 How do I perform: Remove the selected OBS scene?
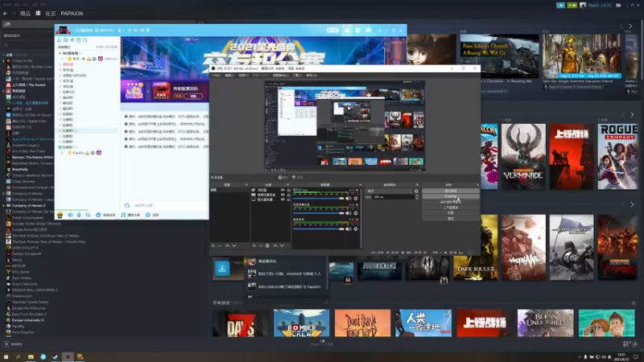point(220,245)
